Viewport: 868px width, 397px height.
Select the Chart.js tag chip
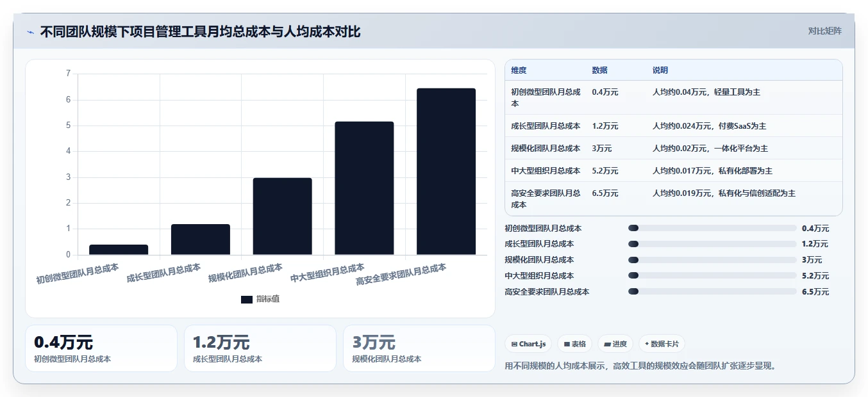click(528, 344)
